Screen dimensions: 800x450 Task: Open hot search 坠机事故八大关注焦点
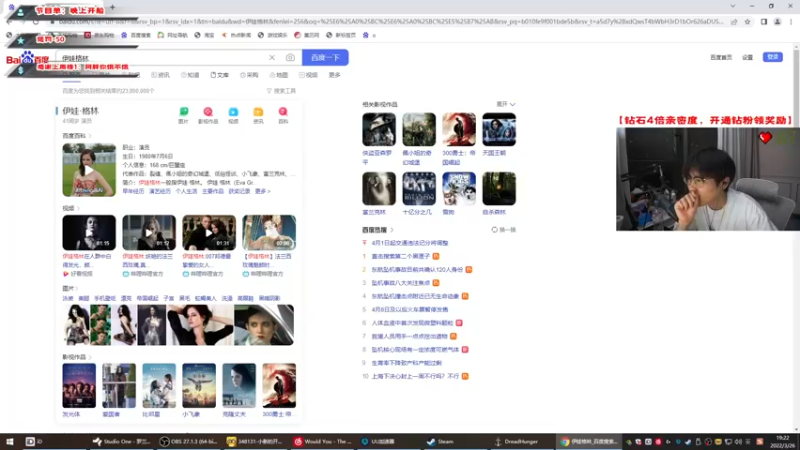click(401, 283)
